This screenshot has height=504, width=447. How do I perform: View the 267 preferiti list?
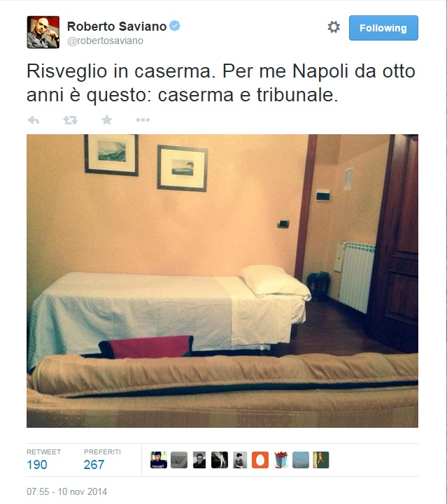click(94, 464)
